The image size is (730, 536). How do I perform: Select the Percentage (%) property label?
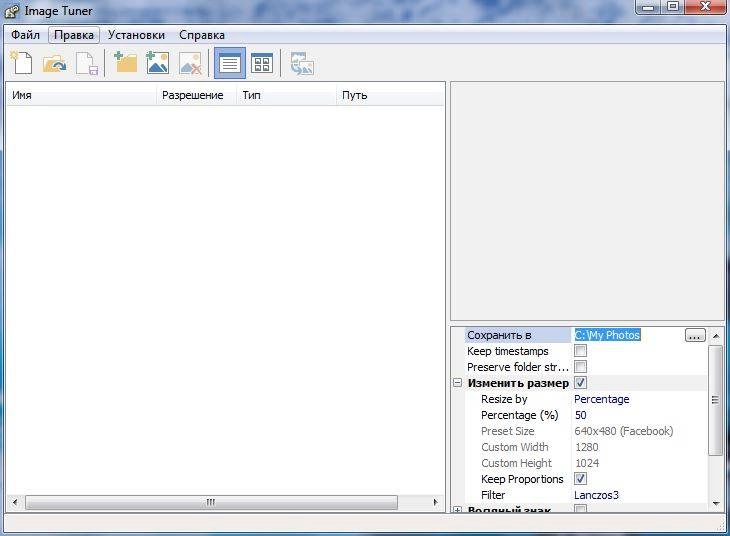click(x=520, y=415)
